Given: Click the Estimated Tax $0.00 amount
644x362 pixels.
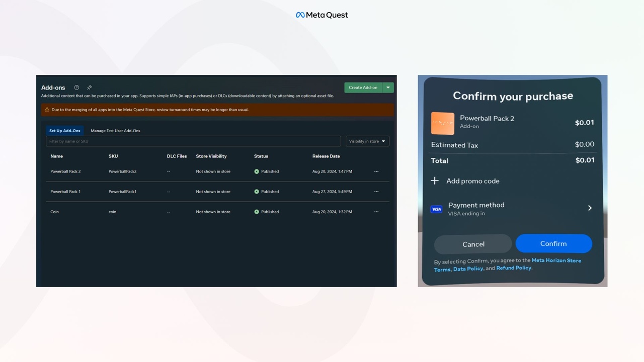Looking at the screenshot, I should point(585,144).
